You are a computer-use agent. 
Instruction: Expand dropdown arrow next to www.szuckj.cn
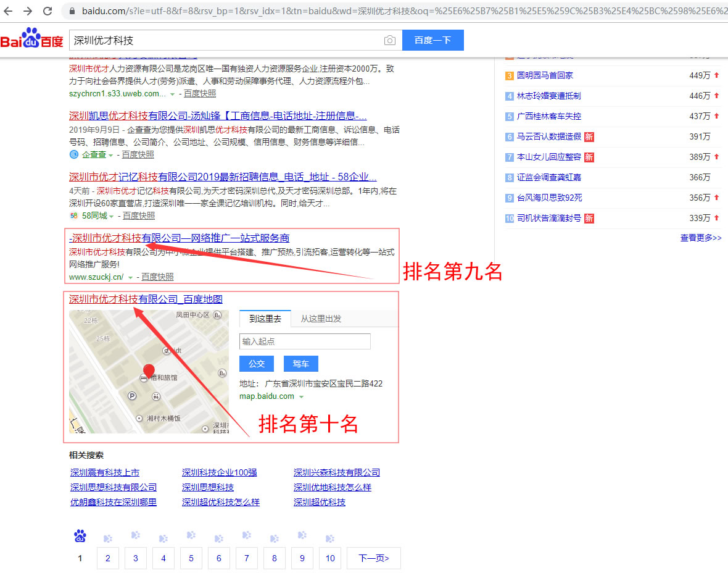pos(130,277)
